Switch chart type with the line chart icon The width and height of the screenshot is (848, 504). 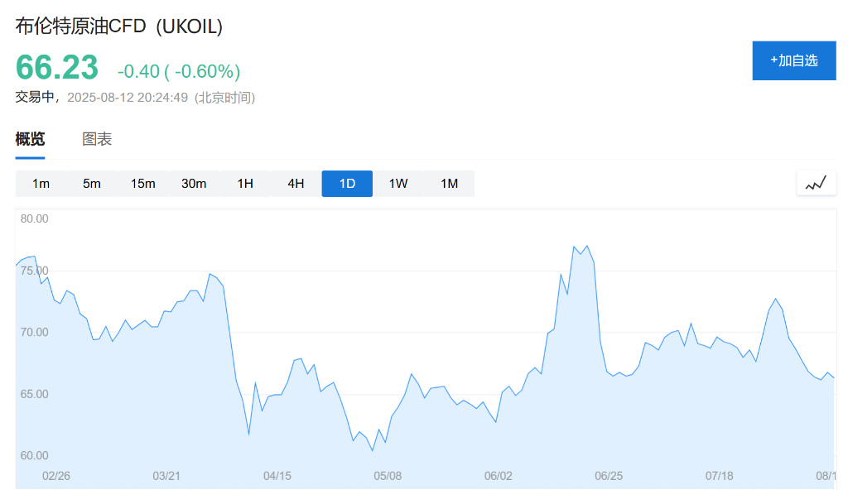tap(816, 184)
